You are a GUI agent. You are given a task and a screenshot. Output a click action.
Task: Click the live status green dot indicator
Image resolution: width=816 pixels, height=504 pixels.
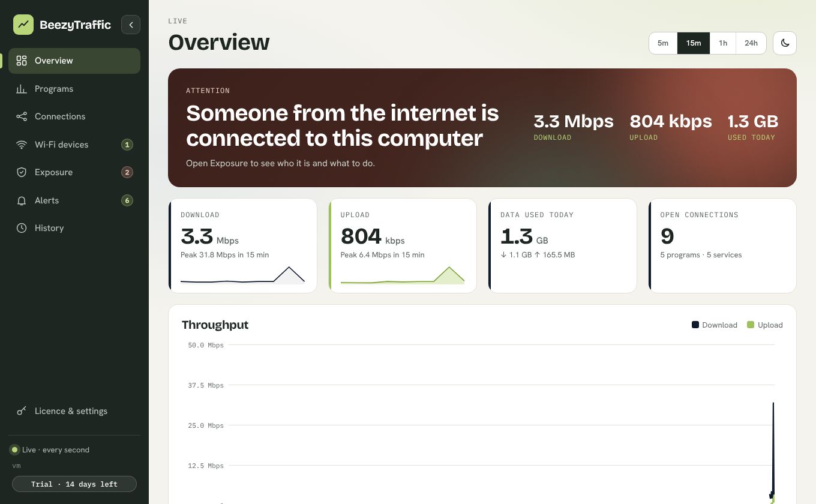tap(14, 449)
